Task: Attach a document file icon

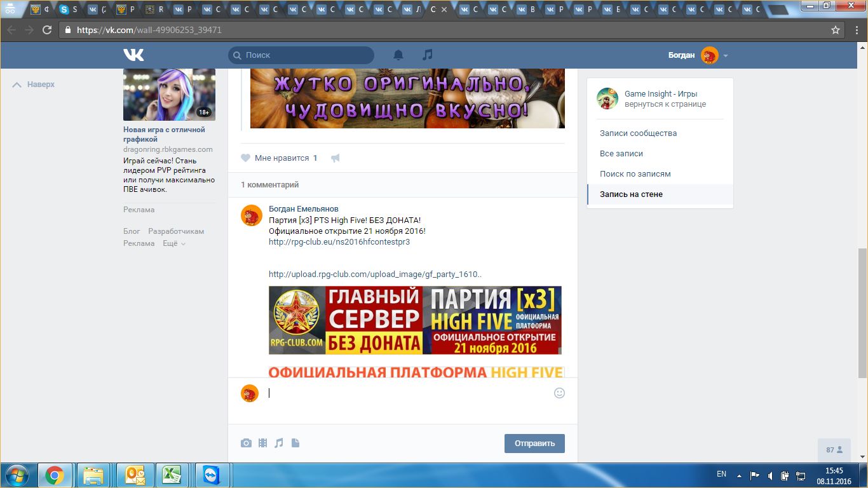Action: click(295, 443)
